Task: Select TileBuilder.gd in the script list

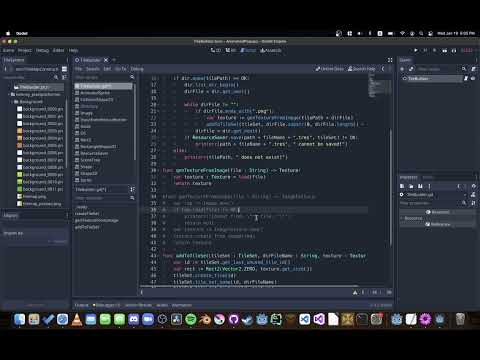Action: 103,86
